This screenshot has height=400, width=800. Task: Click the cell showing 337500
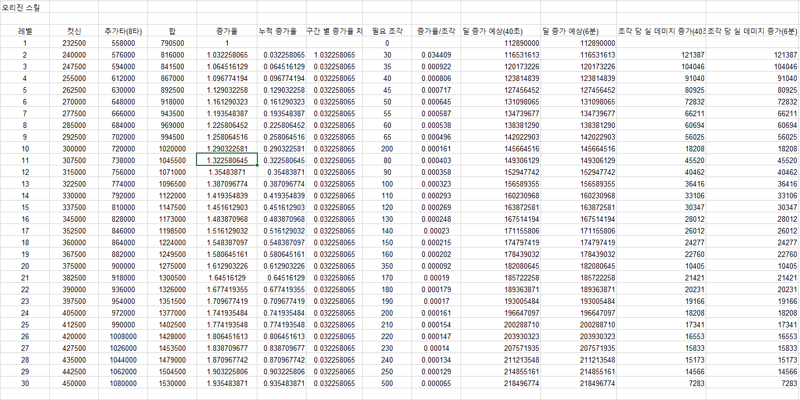[x=74, y=207]
